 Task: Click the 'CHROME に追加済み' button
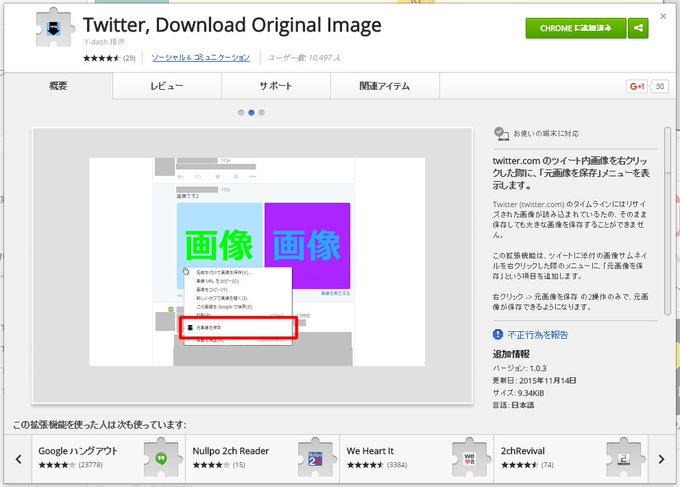(x=575, y=28)
